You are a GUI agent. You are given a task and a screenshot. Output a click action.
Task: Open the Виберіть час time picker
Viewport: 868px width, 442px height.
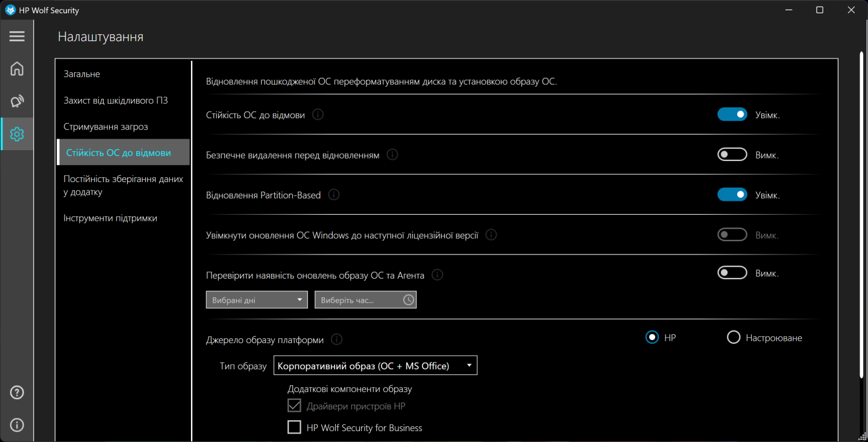365,300
